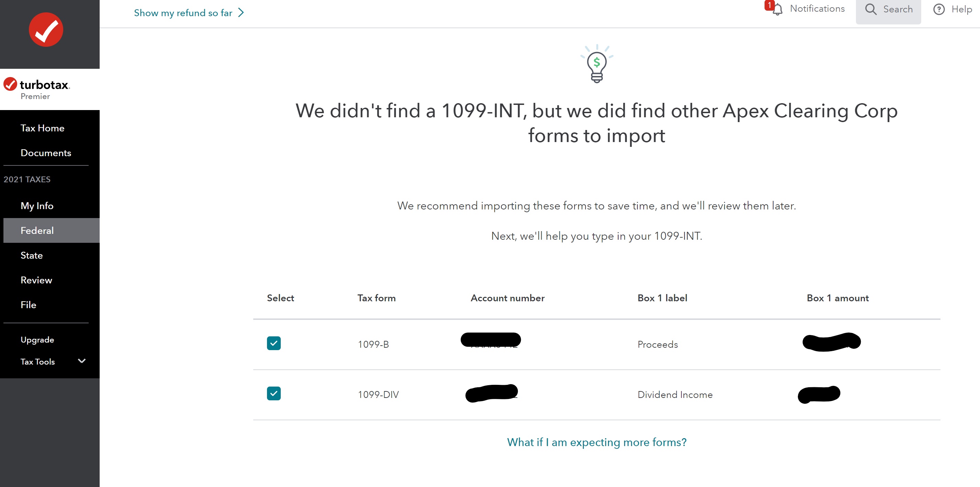
Task: Click the notifications bell icon
Action: coord(778,10)
